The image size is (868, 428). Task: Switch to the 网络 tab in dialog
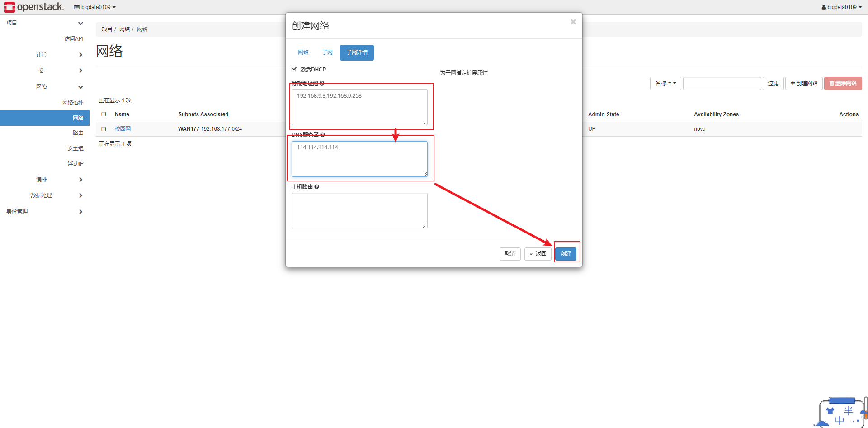[303, 52]
